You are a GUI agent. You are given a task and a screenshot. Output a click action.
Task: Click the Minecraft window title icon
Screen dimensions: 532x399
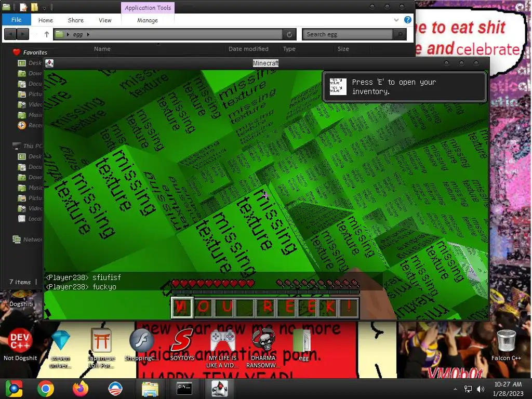tap(49, 63)
